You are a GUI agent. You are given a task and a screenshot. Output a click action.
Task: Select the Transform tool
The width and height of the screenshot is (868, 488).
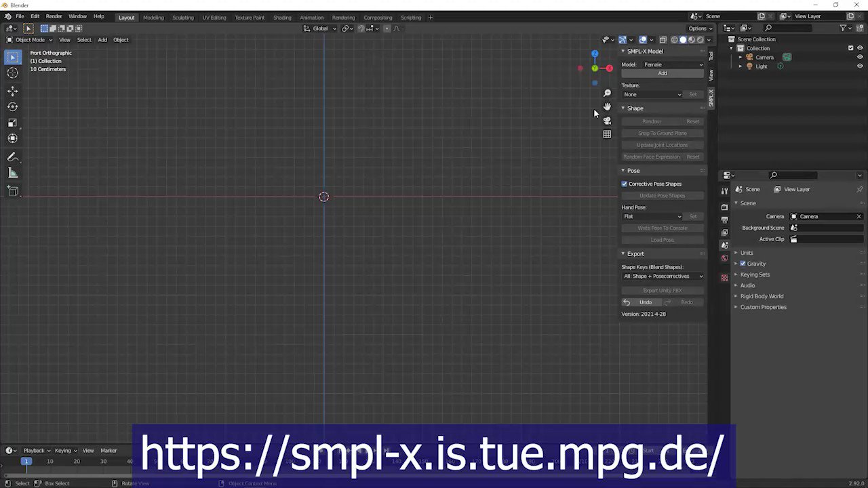pos(13,138)
